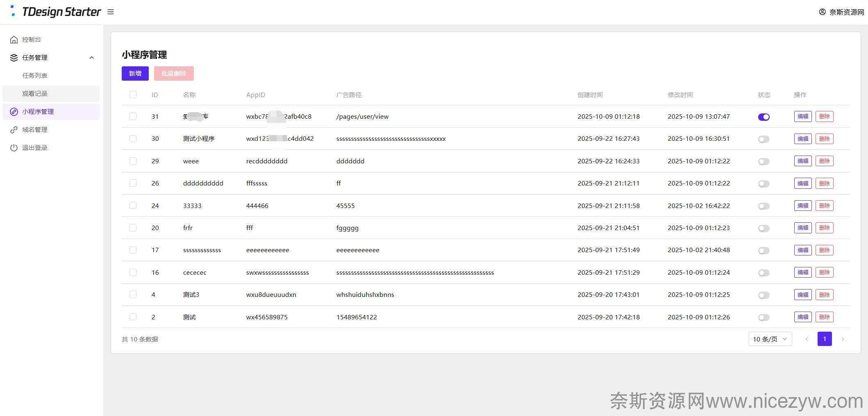Open 任务列表 in the sidebar

[x=35, y=76]
